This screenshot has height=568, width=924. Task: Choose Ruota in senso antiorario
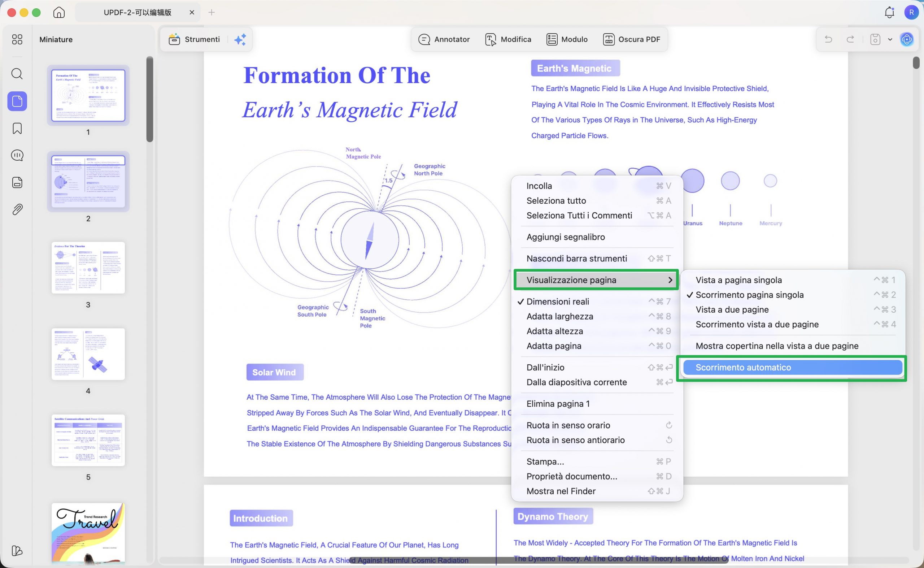[597, 440]
